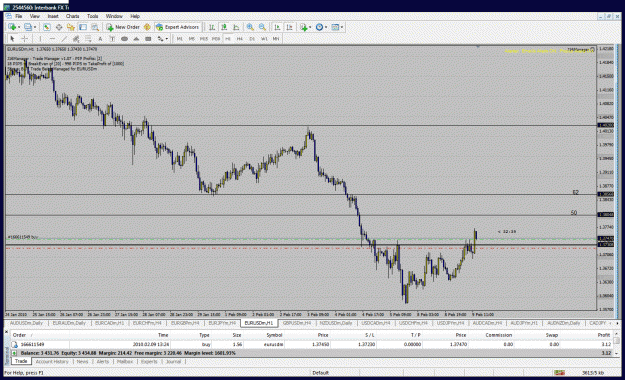Zoom out on the chart

click(262, 27)
